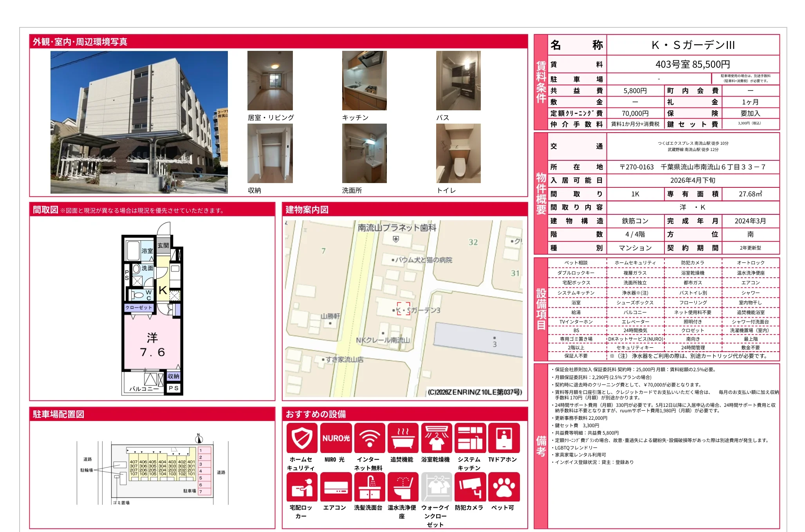Click the system kitchen icon
The width and height of the screenshot is (805, 532).
[470, 438]
